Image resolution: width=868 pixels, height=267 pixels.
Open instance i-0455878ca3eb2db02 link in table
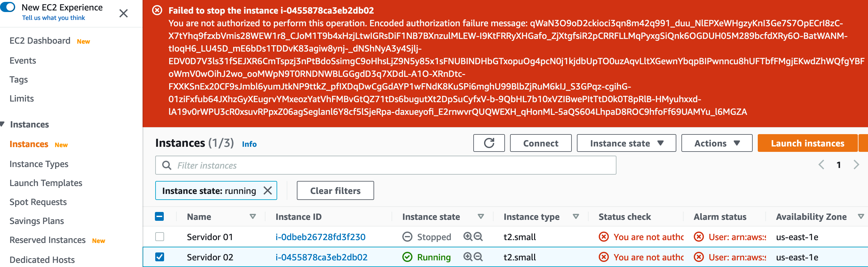click(322, 257)
